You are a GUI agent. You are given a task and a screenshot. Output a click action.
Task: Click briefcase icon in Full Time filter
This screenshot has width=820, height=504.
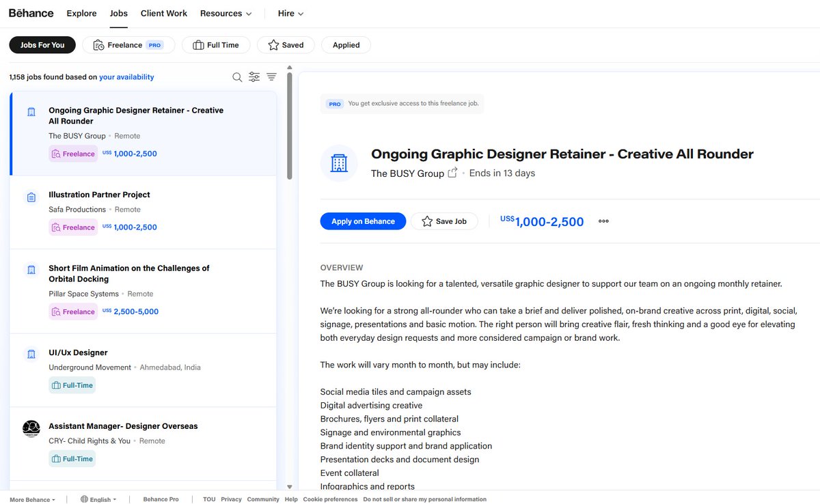click(x=199, y=45)
